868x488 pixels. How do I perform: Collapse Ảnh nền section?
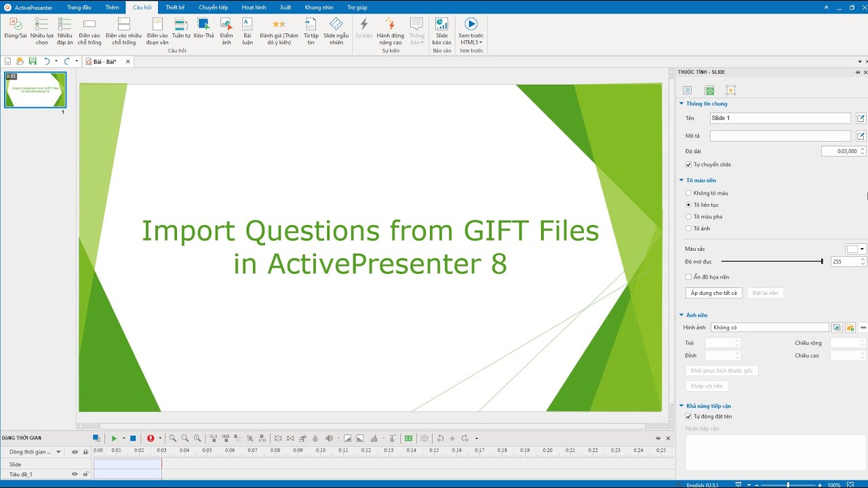click(x=682, y=315)
